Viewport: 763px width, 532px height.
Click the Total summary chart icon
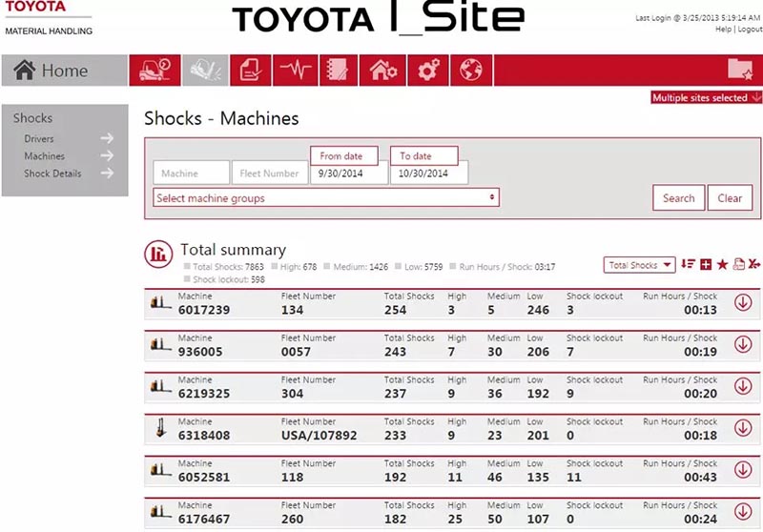tap(158, 254)
